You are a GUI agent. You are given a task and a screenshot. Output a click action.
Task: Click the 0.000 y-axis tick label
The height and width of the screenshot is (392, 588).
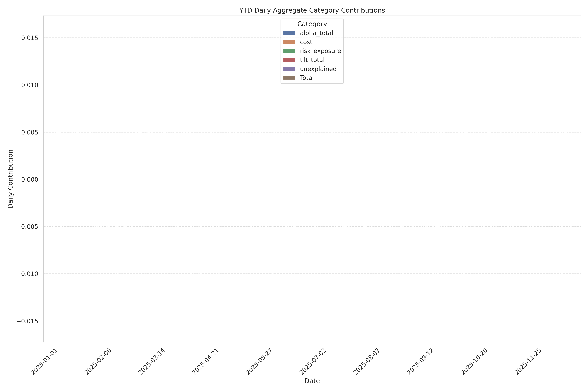pyautogui.click(x=30, y=180)
